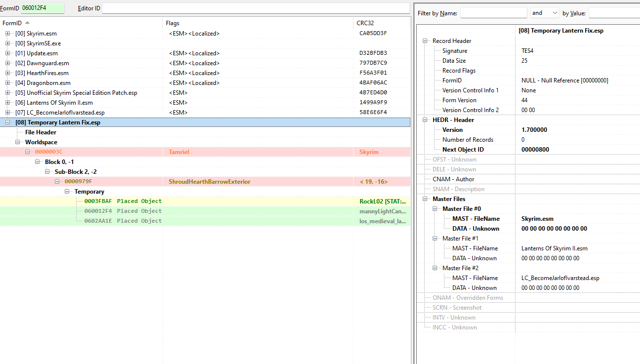The height and width of the screenshot is (364, 640).
Task: Select the CNAM - Author row
Action: coord(528,179)
